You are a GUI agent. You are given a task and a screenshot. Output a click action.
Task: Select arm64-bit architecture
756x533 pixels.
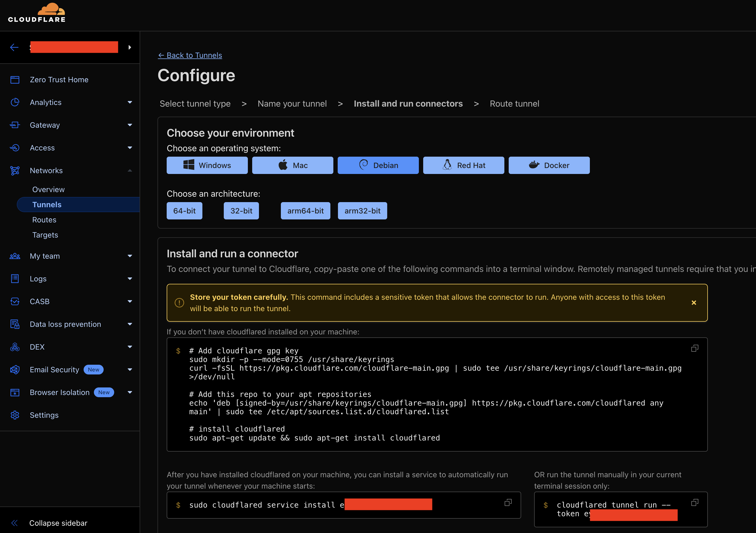(305, 211)
